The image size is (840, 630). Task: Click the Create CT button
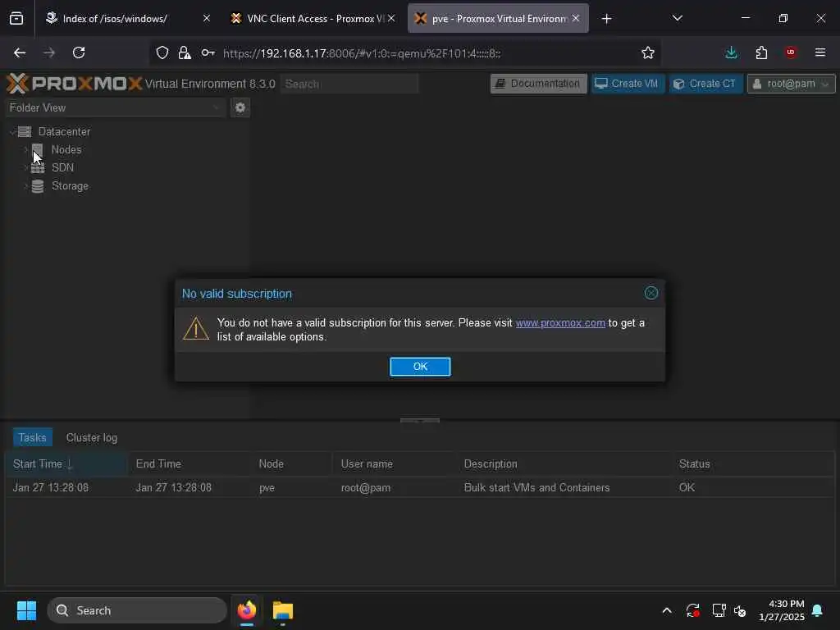click(x=705, y=84)
